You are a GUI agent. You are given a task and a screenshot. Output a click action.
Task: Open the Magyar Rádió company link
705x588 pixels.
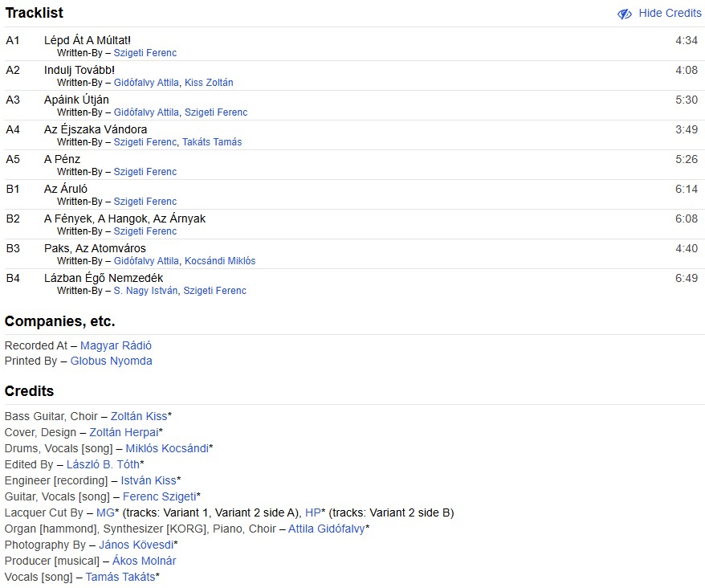click(116, 345)
